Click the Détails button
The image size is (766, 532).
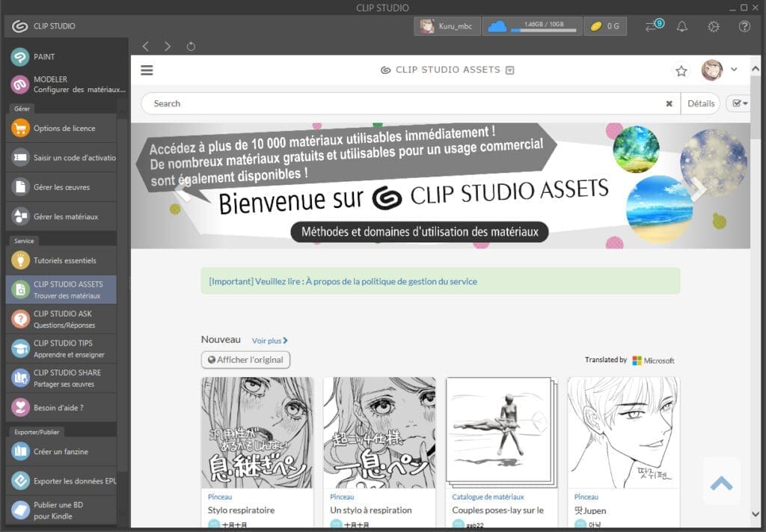coord(700,103)
